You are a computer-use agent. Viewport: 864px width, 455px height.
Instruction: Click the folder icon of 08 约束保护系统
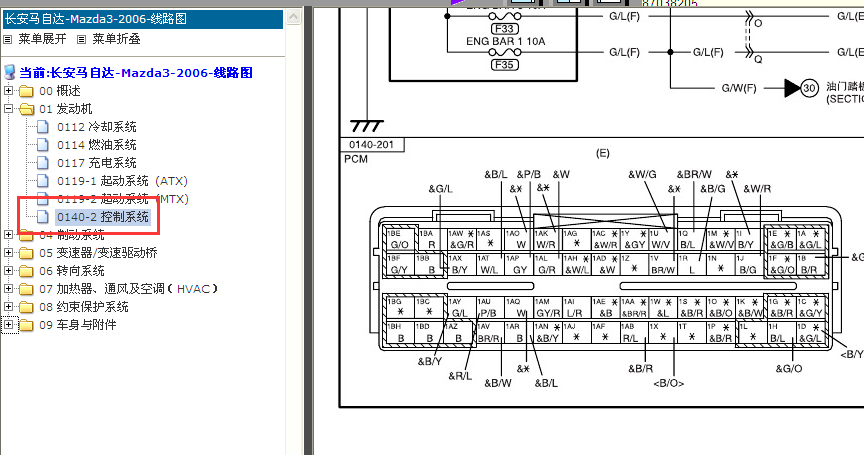pyautogui.click(x=26, y=307)
